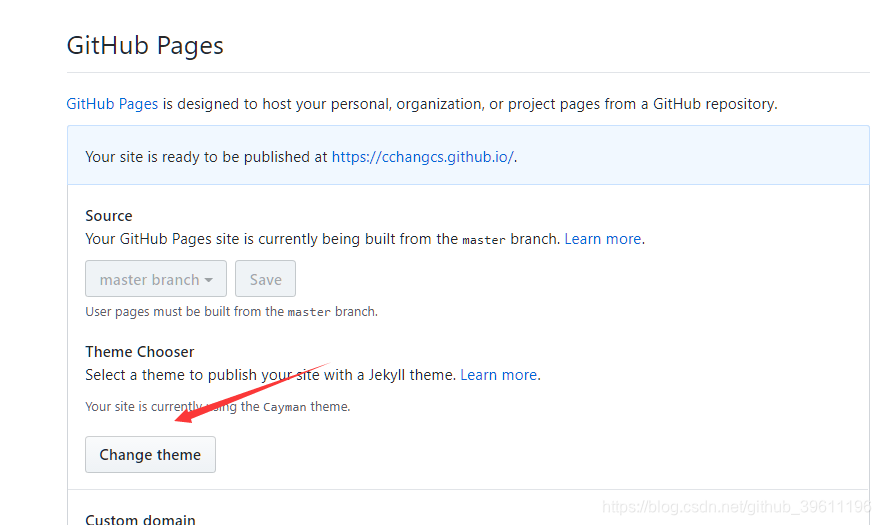Click the Custom domain heading
Viewport: 881px width, 525px height.
tap(140, 519)
